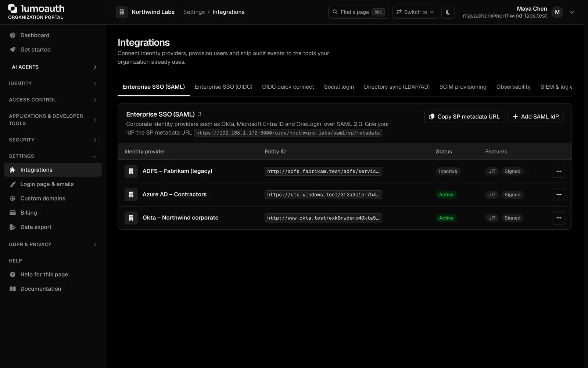Viewport: 588px width, 368px height.
Task: Open Get started rocket item
Action: tap(53, 50)
